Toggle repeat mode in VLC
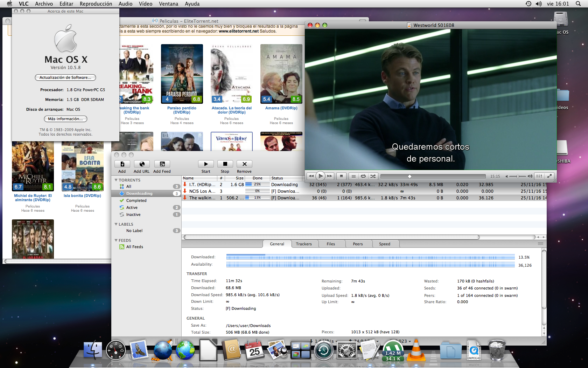Image resolution: width=588 pixels, height=368 pixels. (363, 176)
